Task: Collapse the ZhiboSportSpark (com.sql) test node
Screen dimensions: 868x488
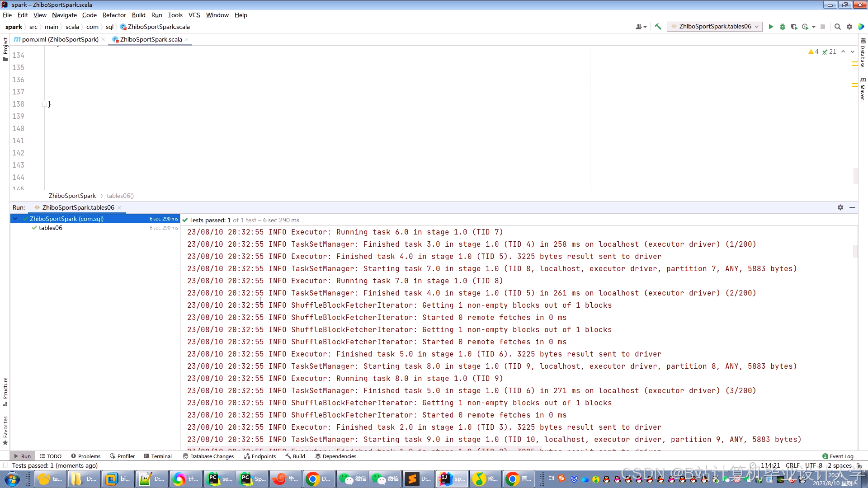Action: (x=15, y=219)
